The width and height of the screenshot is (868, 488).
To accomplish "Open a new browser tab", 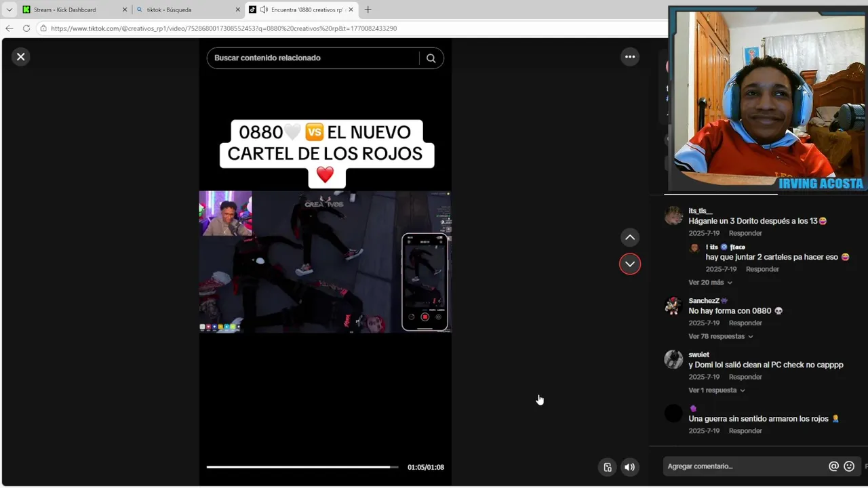I will coord(368,9).
